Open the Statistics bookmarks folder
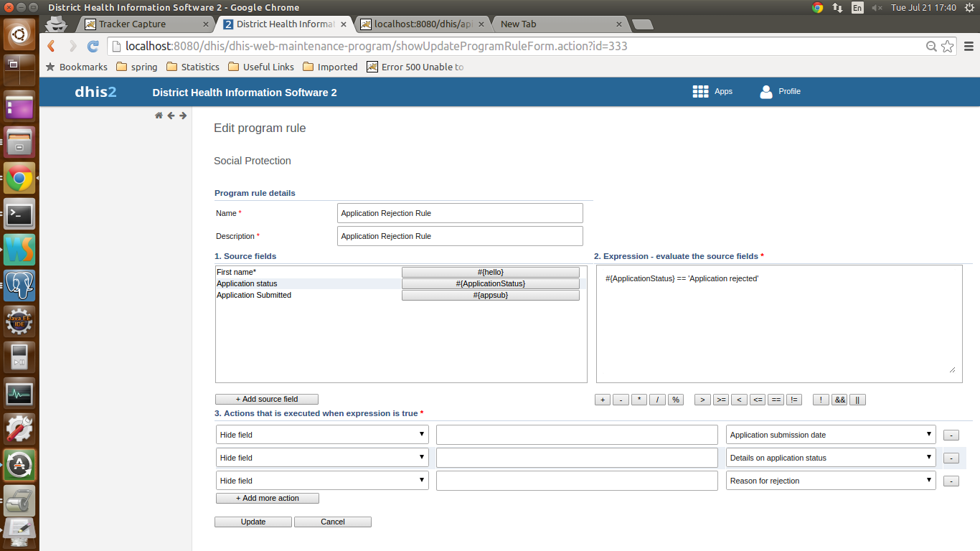Viewport: 980px width, 551px height. pos(192,67)
